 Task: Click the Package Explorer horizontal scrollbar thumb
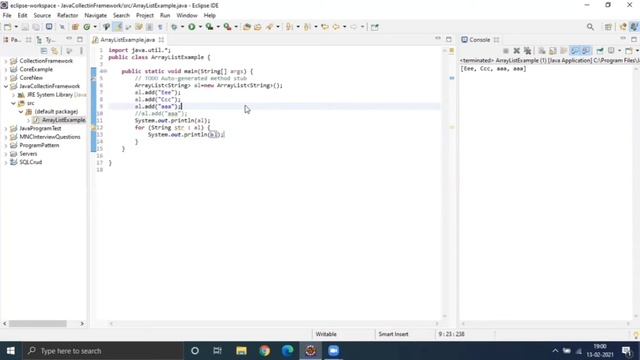pos(38,324)
